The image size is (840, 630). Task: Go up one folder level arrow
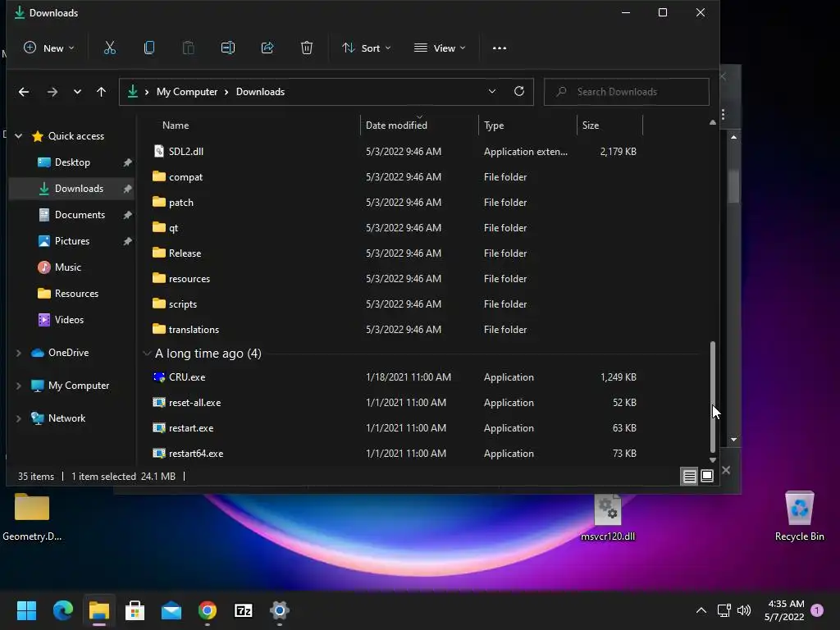101,92
